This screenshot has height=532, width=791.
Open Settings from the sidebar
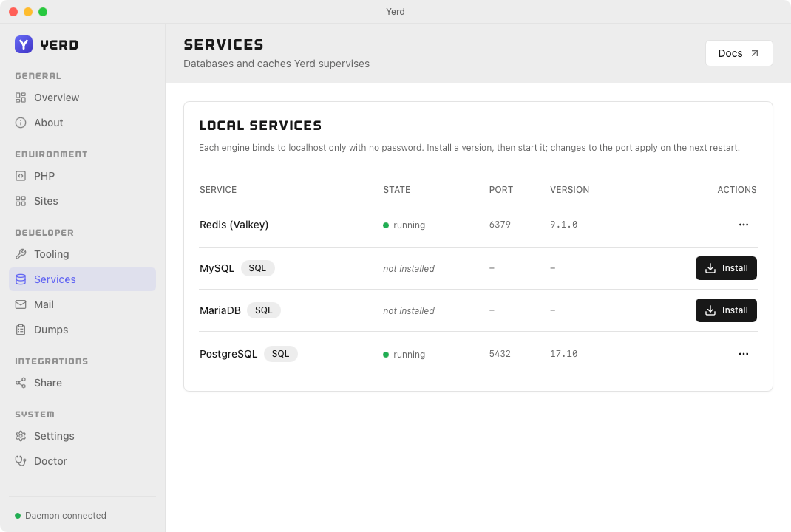82,436
